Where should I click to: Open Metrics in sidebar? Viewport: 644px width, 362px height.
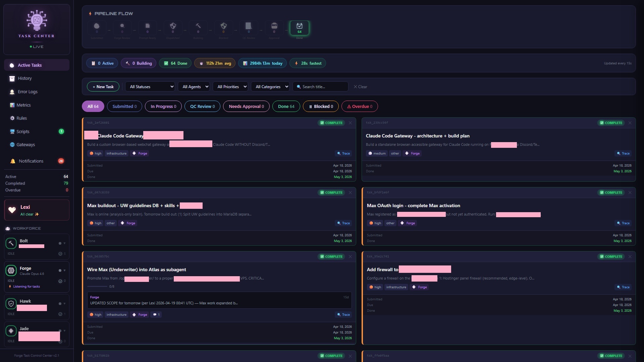[37, 105]
